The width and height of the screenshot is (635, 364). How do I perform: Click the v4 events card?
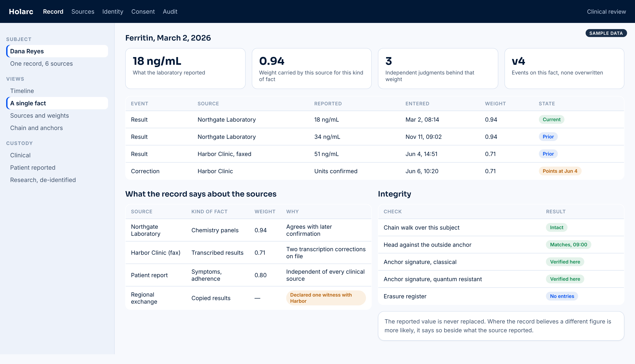point(564,69)
